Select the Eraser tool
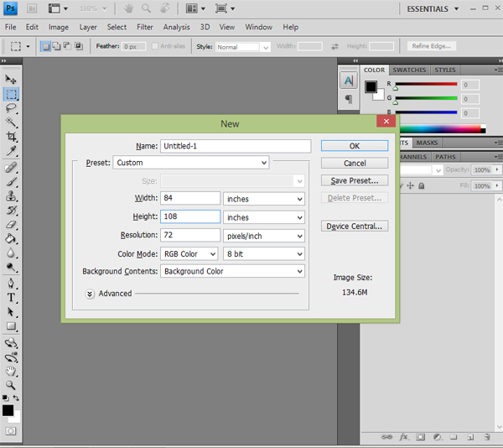 pyautogui.click(x=11, y=224)
